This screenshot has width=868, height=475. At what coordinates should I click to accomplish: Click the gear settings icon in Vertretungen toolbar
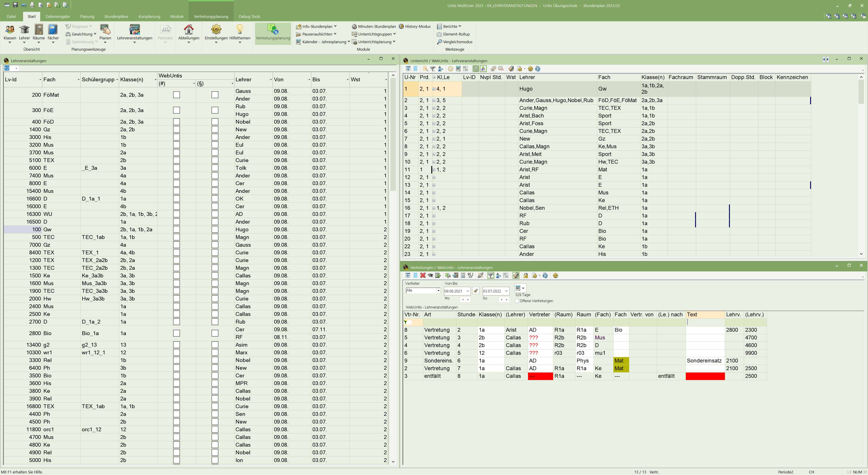(x=556, y=275)
